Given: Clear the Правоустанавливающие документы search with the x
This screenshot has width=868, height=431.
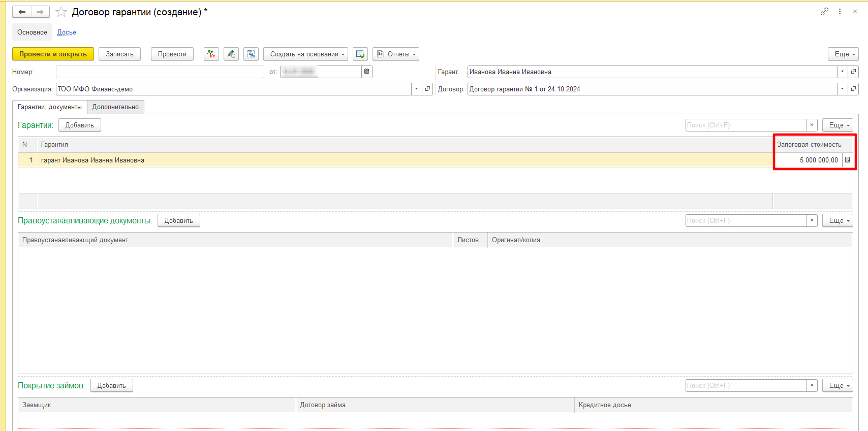Looking at the screenshot, I should tap(812, 220).
